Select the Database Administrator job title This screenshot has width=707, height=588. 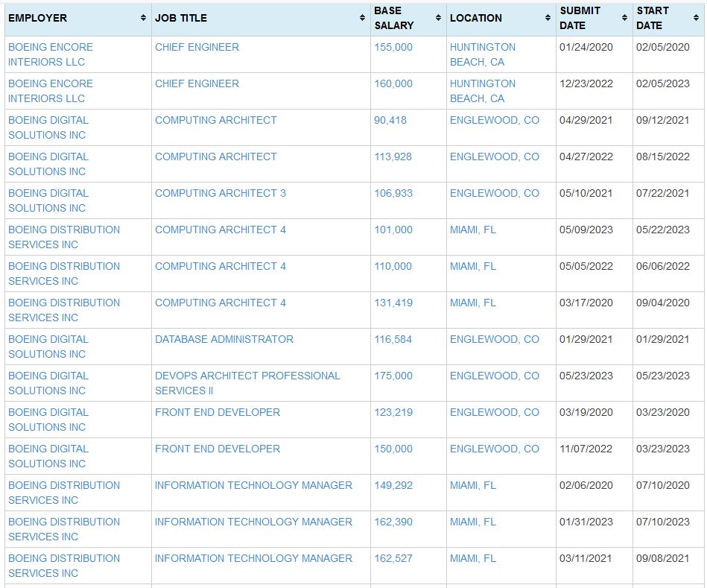click(224, 339)
